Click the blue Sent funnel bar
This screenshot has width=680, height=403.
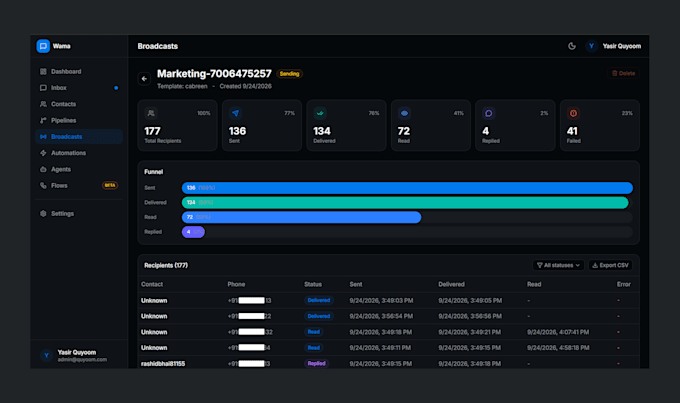pos(407,188)
